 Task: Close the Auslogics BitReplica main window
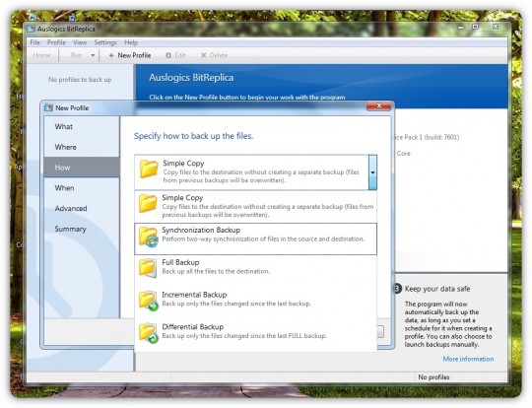(496, 27)
